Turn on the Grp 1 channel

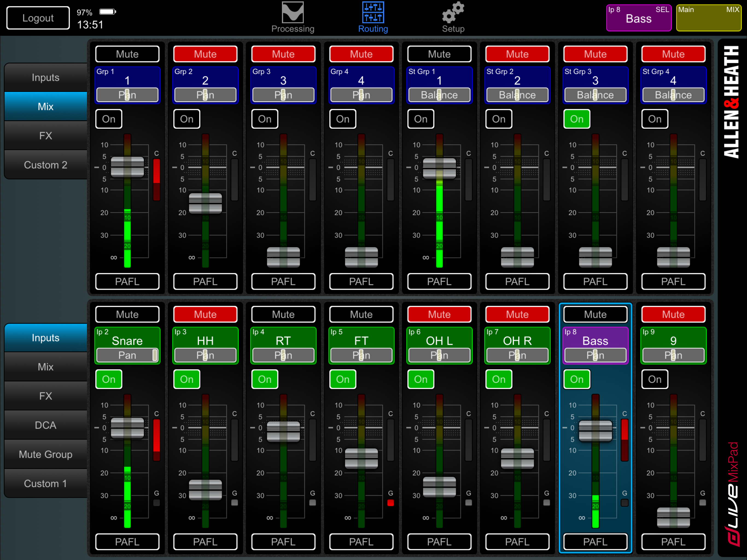click(x=108, y=119)
